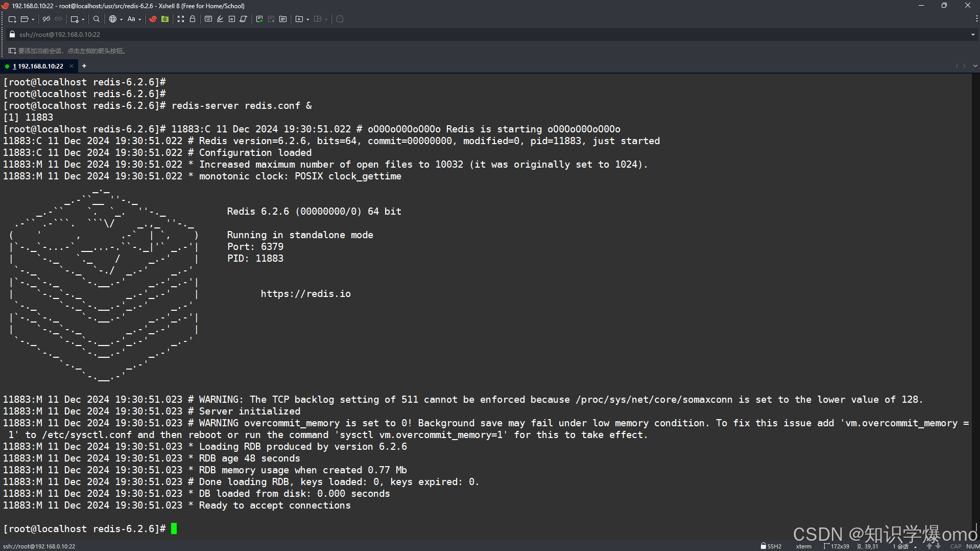Click '# Server initialized' log line
Screen dimensions: 980x551
click(244, 411)
